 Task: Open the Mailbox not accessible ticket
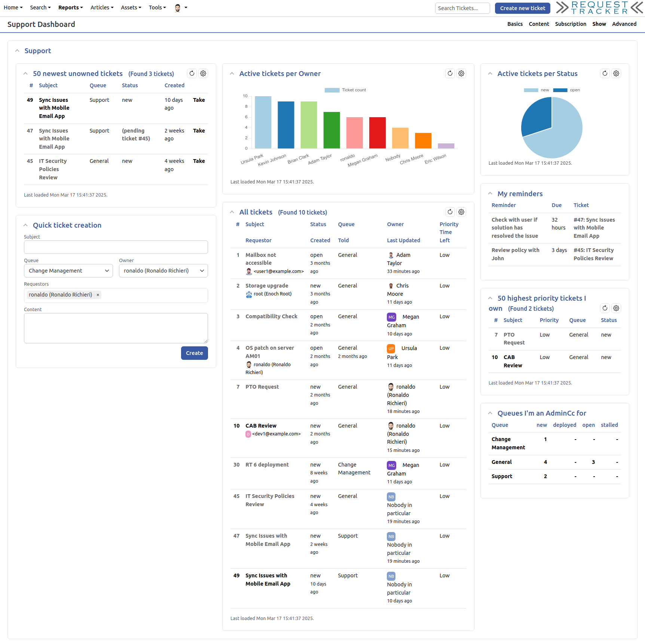point(261,259)
